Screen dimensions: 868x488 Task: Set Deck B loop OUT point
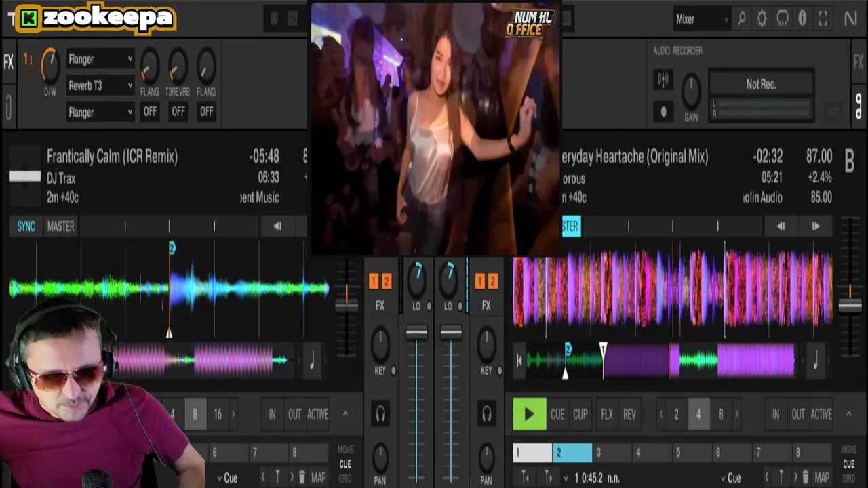[798, 414]
